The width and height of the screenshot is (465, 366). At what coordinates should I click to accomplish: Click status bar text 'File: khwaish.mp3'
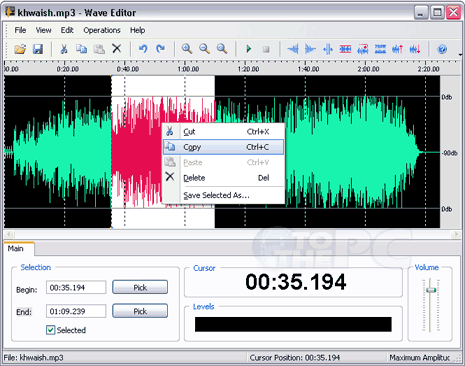(34, 358)
